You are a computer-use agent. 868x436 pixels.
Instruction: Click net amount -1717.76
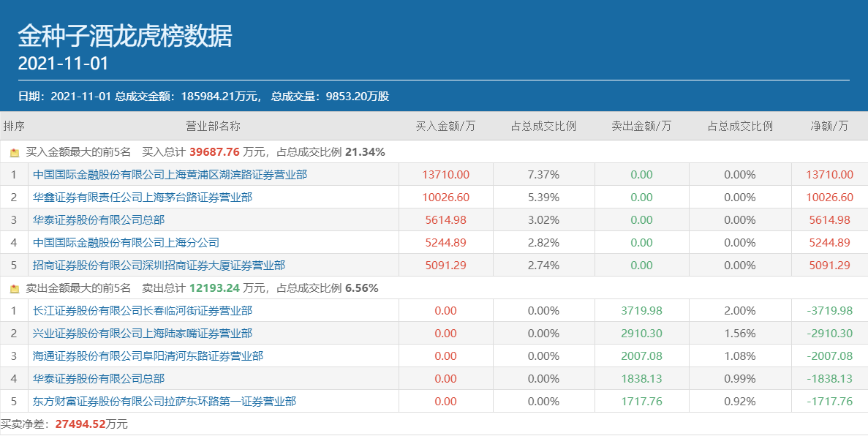click(829, 402)
